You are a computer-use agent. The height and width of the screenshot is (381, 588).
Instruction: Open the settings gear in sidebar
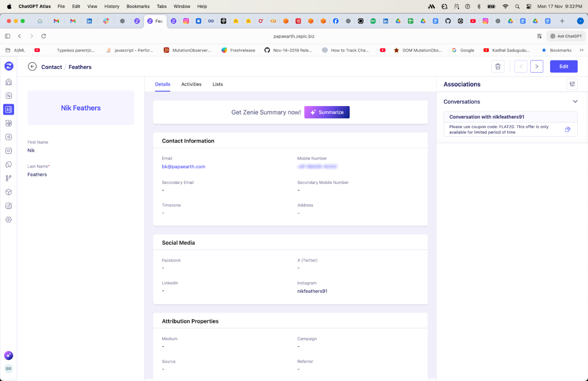point(9,220)
